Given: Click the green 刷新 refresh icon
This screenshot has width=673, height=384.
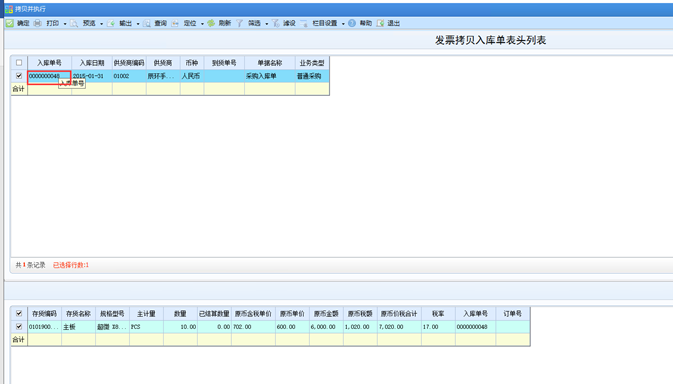Looking at the screenshot, I should coord(211,23).
